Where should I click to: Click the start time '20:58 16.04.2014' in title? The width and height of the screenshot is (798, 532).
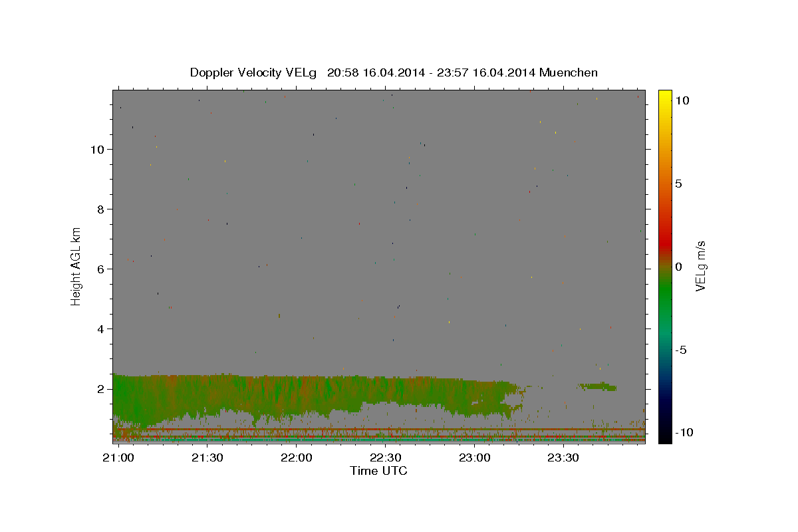tap(376, 72)
